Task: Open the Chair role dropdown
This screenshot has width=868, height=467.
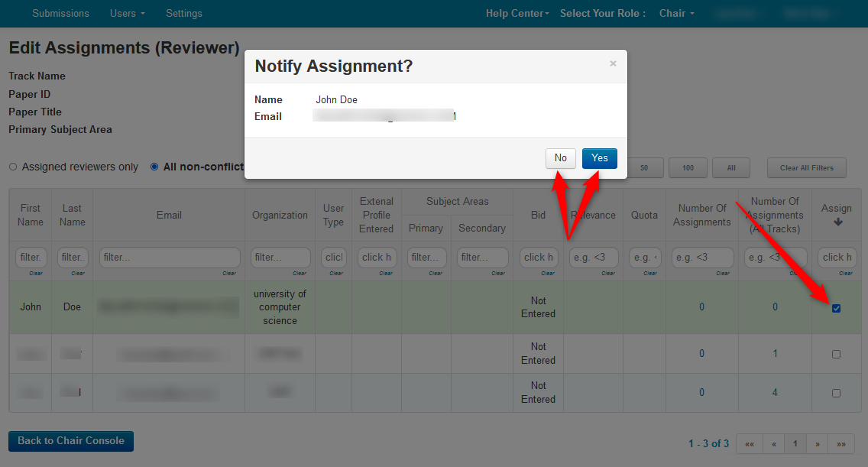Action: coord(676,13)
